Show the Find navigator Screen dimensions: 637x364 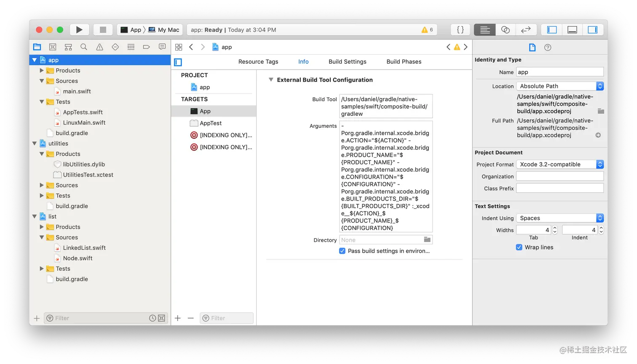[x=84, y=47]
